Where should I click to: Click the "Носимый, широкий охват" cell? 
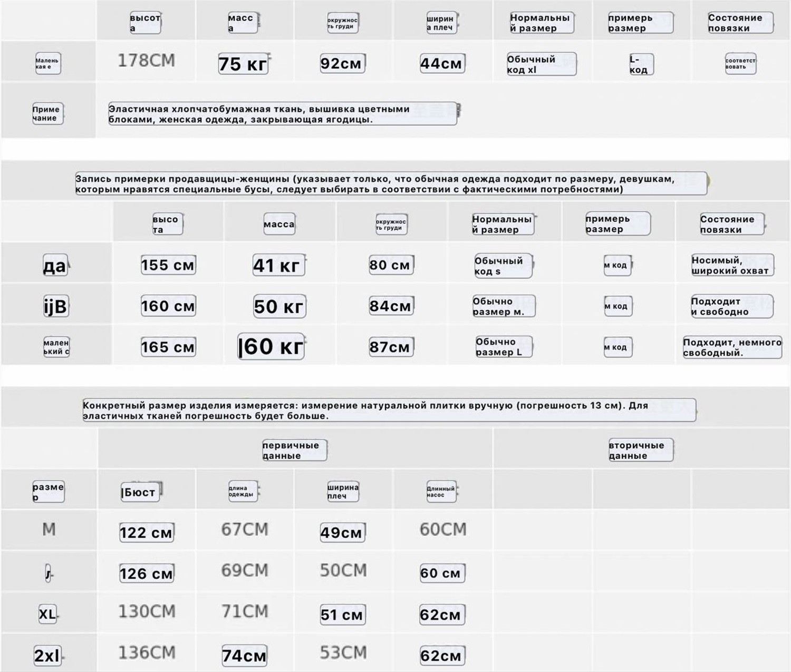732,265
